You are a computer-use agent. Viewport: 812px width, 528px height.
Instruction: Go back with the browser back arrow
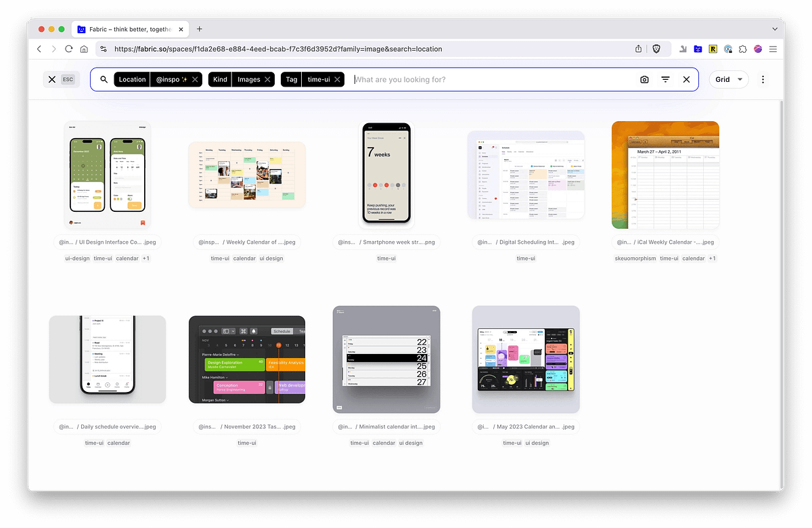39,49
